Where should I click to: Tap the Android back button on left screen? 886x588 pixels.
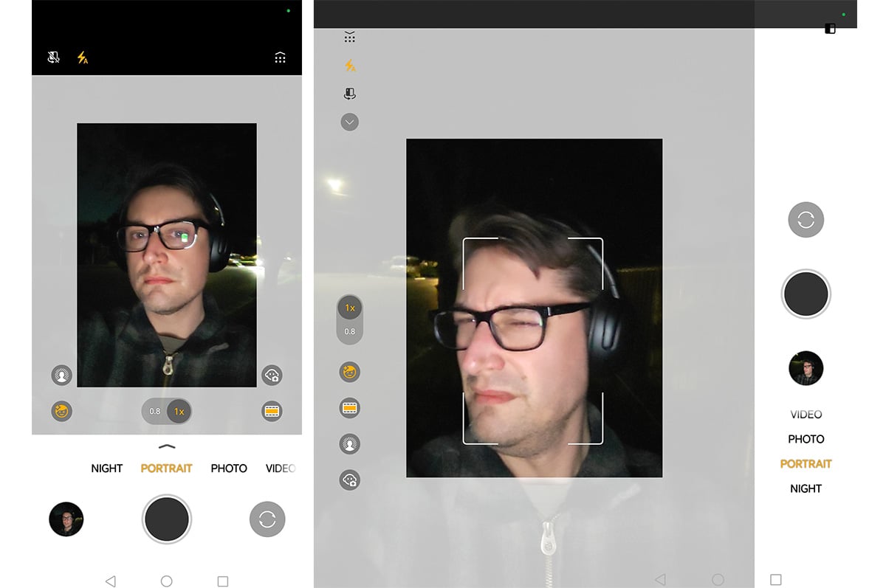[x=110, y=581]
